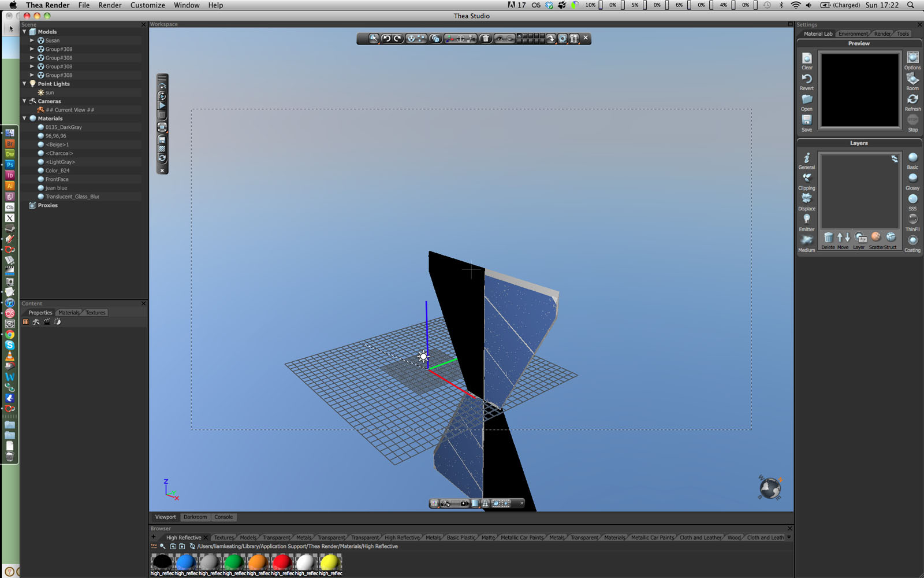Switch to the Environment settings tab

tap(853, 34)
